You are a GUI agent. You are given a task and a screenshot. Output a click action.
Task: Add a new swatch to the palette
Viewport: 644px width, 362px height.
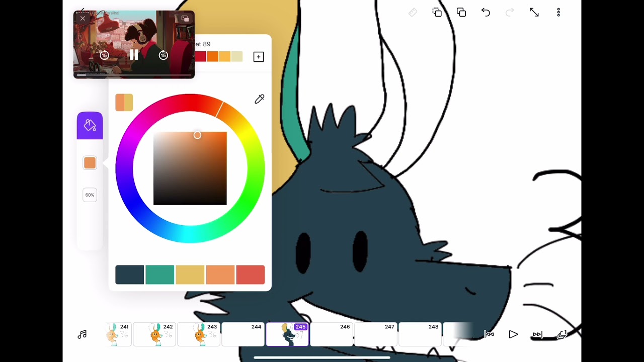pos(259,57)
